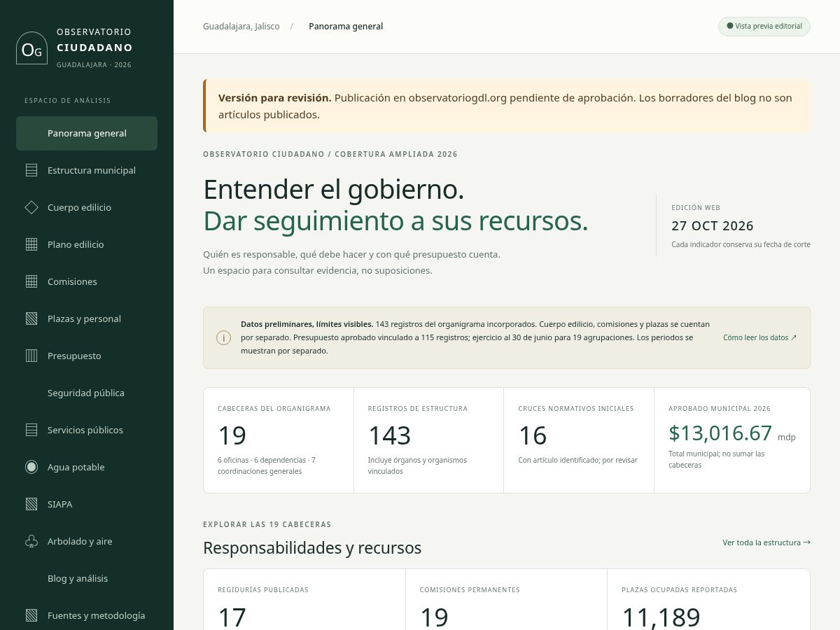Open the Cómo leer los datos link
840x630 pixels.
(x=759, y=337)
